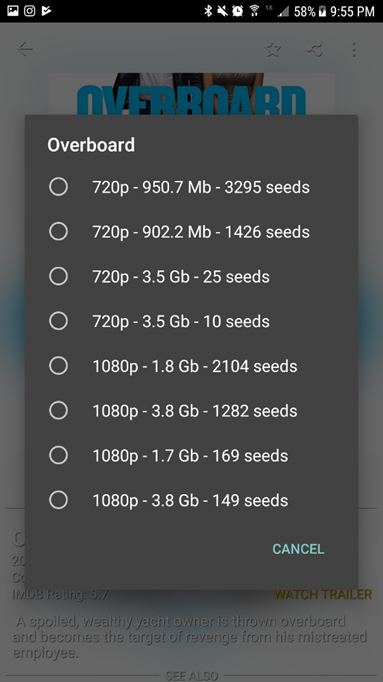The height and width of the screenshot is (682, 383).
Task: Tap the Overboard movie poster image
Action: point(191,94)
